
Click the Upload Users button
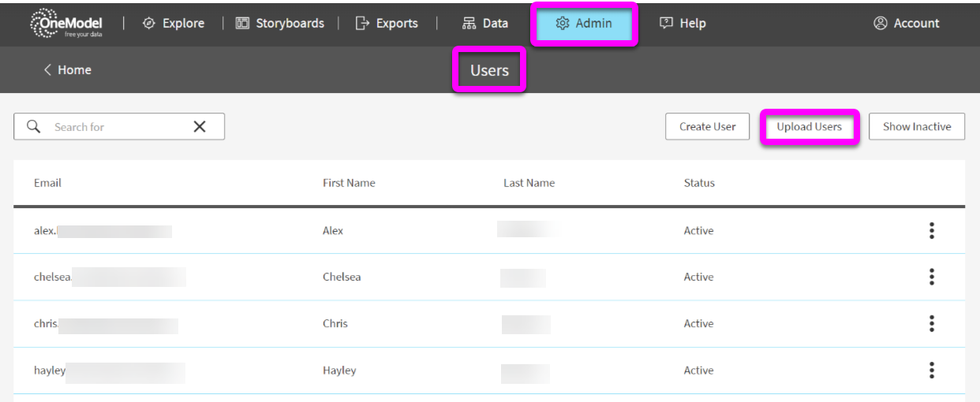809,127
